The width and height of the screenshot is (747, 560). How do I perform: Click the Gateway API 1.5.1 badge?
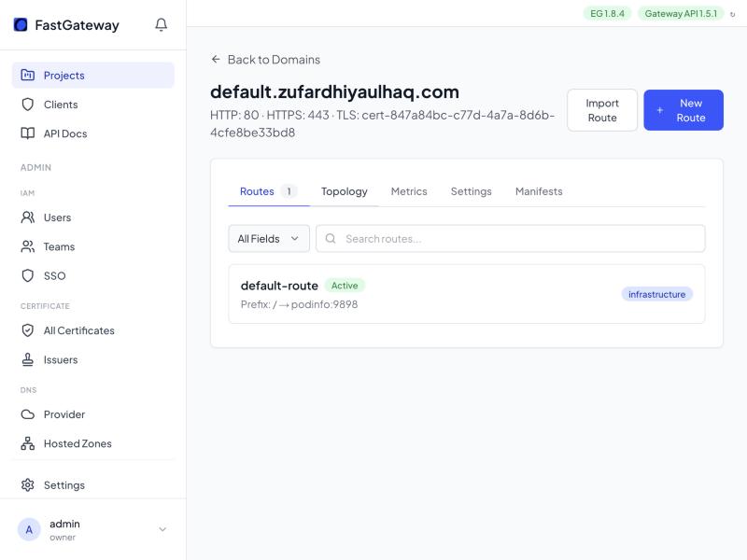coord(681,13)
